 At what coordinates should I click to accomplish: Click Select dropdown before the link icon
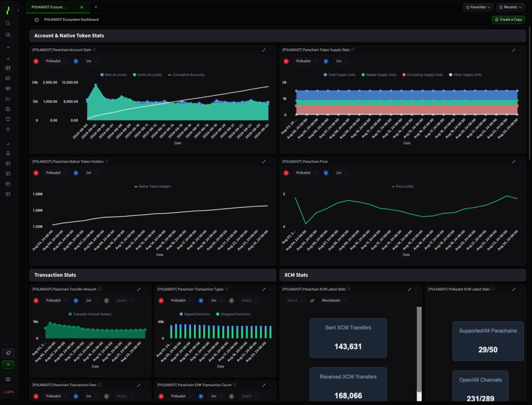tap(295, 301)
